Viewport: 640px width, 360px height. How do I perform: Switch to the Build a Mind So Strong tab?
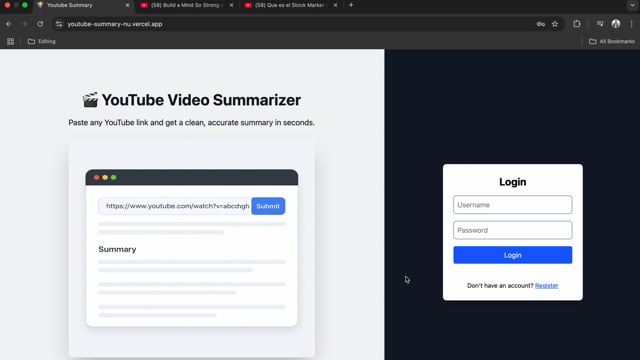coord(186,5)
